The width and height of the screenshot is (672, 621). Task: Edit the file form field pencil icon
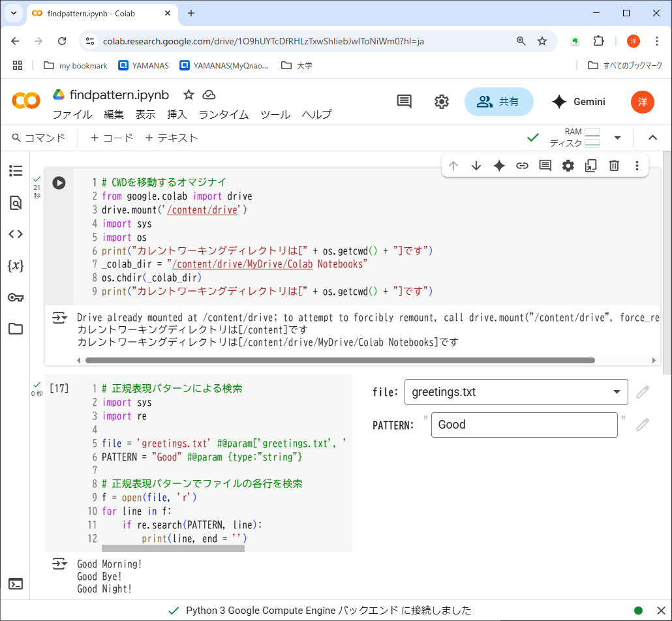[643, 392]
